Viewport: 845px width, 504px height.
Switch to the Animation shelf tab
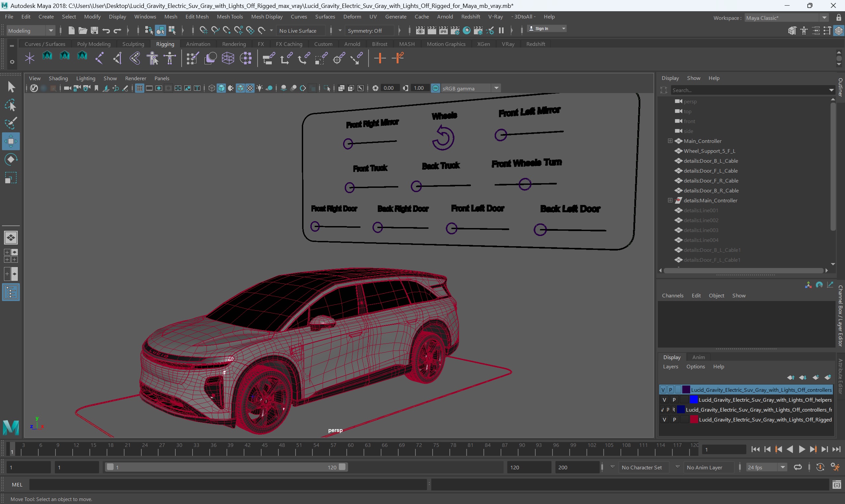(198, 44)
